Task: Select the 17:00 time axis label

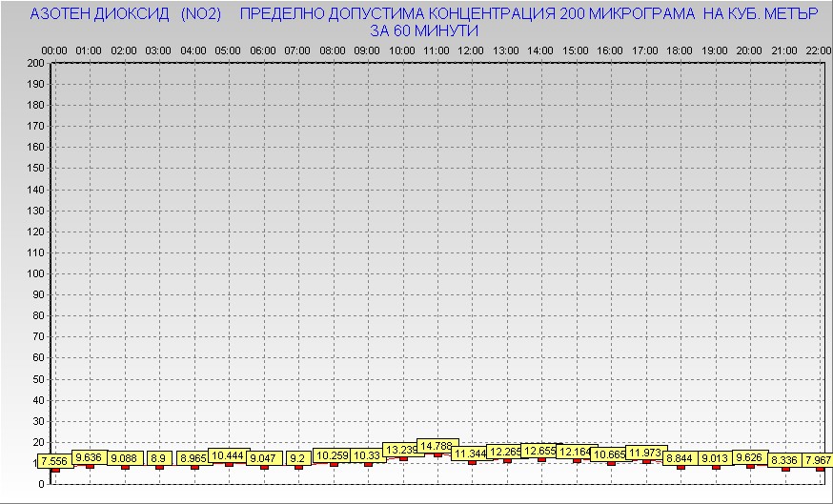Action: pos(645,50)
